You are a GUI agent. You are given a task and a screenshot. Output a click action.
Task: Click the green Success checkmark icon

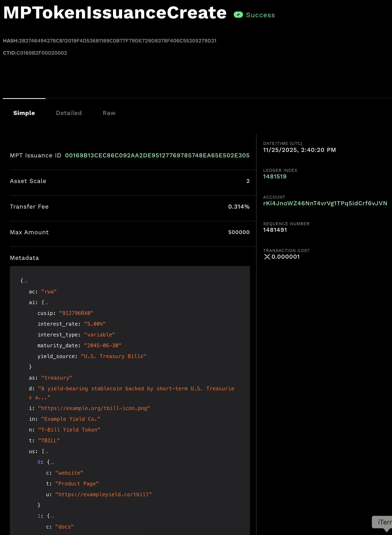coord(238,15)
